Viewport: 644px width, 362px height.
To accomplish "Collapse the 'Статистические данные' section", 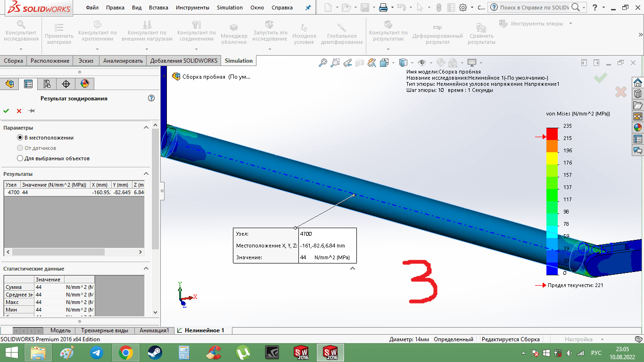I will pos(146,269).
